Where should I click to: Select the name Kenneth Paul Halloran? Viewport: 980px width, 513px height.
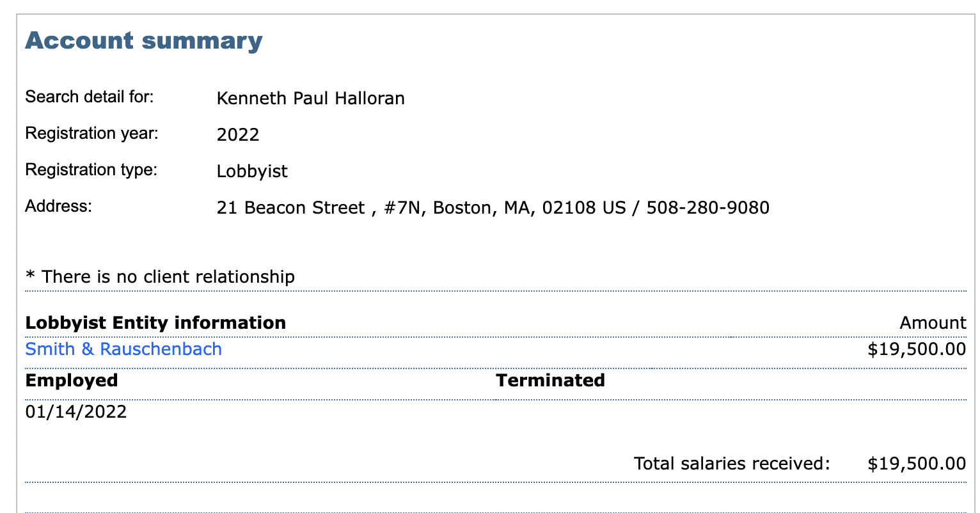[x=310, y=99]
